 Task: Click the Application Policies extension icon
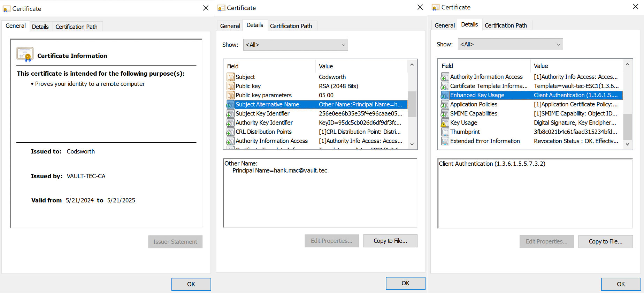[x=445, y=105]
